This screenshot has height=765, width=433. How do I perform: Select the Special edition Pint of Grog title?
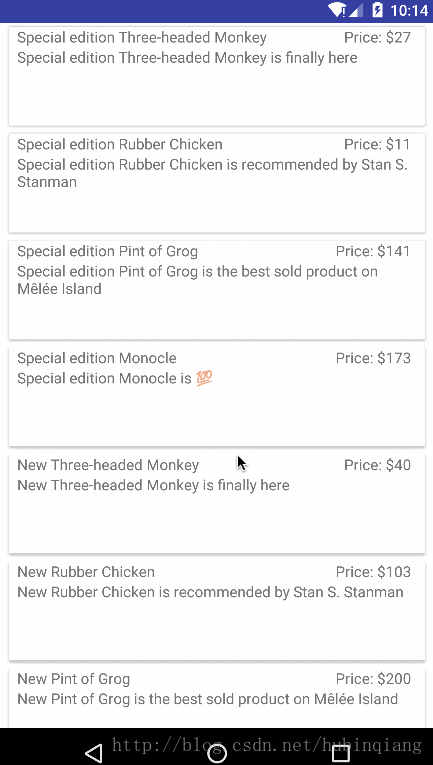107,251
